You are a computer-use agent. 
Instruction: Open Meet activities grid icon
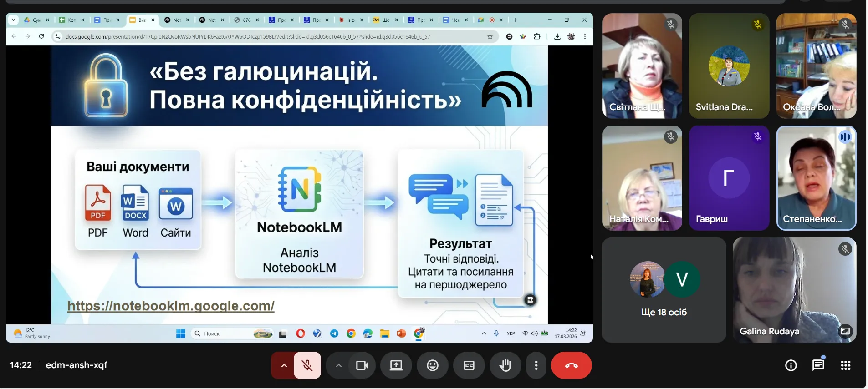pyautogui.click(x=846, y=365)
